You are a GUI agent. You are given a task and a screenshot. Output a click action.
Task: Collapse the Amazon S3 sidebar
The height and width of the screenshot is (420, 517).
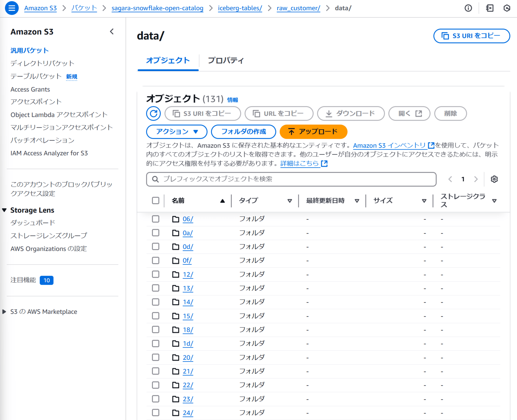(112, 32)
